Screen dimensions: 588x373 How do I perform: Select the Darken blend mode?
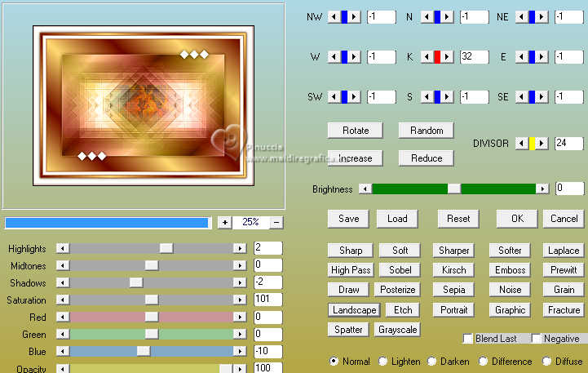tap(432, 361)
